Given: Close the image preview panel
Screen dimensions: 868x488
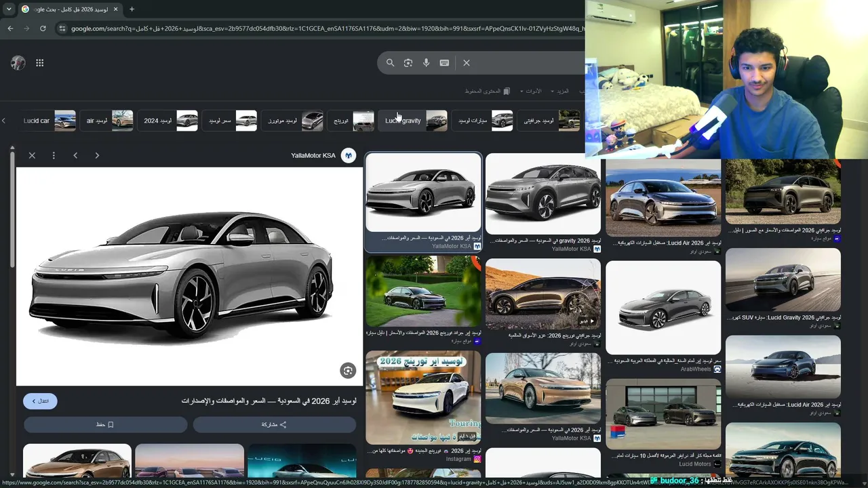Looking at the screenshot, I should point(32,156).
